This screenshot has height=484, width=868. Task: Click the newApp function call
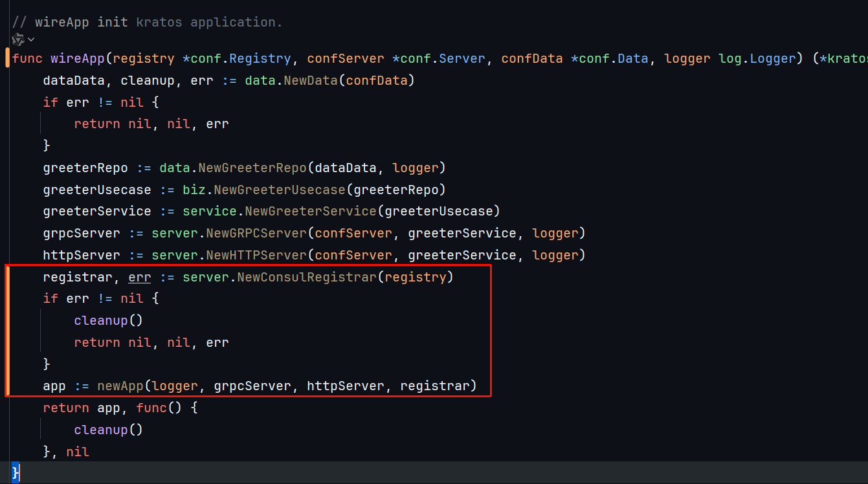coord(120,386)
